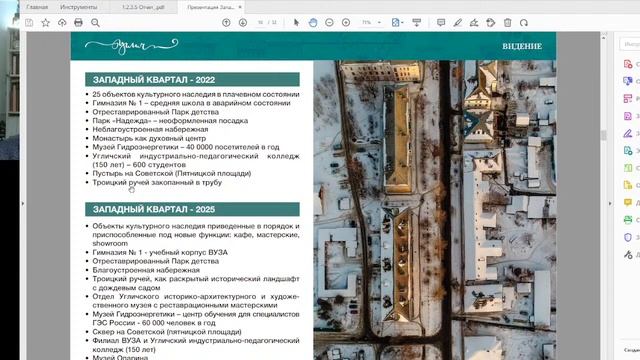The height and width of the screenshot is (360, 640).
Task: Select the arrow selection tool
Action: pos(296,23)
